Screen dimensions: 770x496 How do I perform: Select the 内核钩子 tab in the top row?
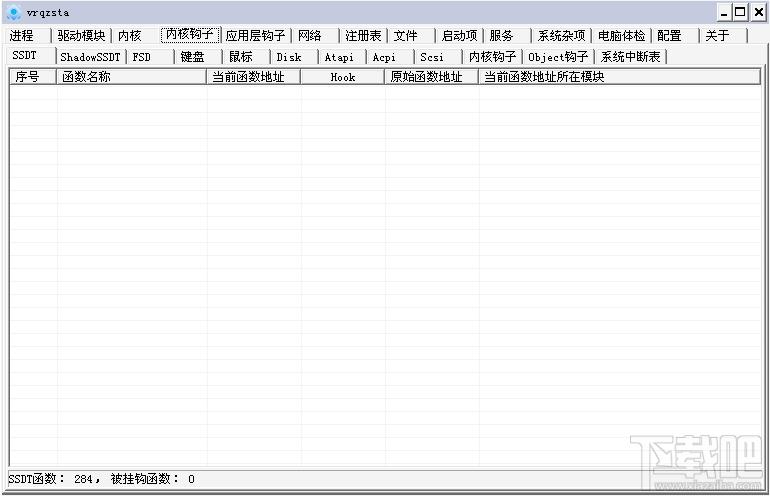(191, 34)
